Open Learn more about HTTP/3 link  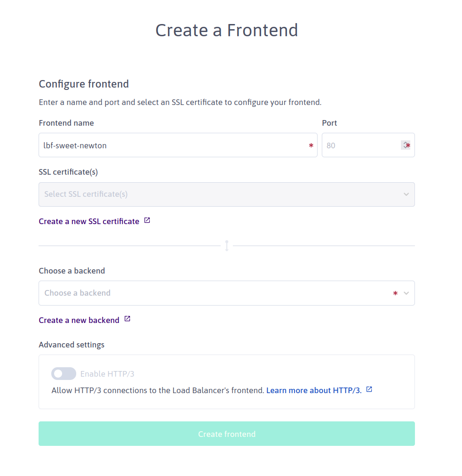coord(314,390)
